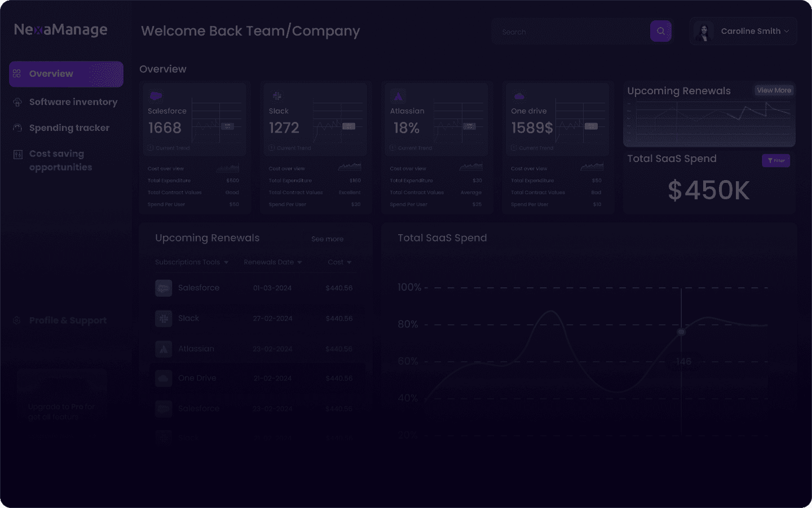Screen dimensions: 812x508
Task: Open the Overview sidebar item
Action: click(x=66, y=74)
